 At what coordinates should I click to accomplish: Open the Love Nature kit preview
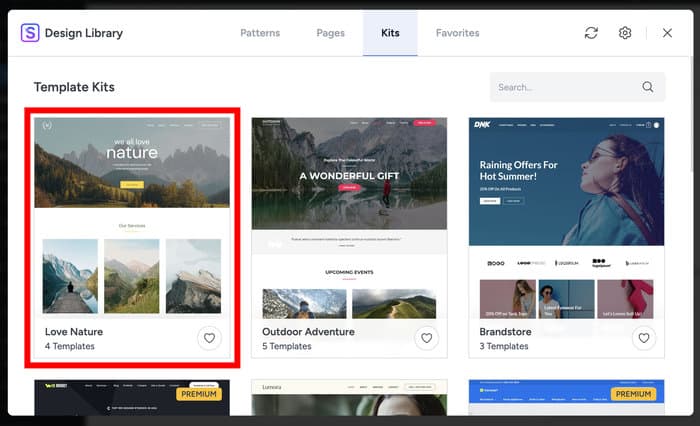pos(132,218)
